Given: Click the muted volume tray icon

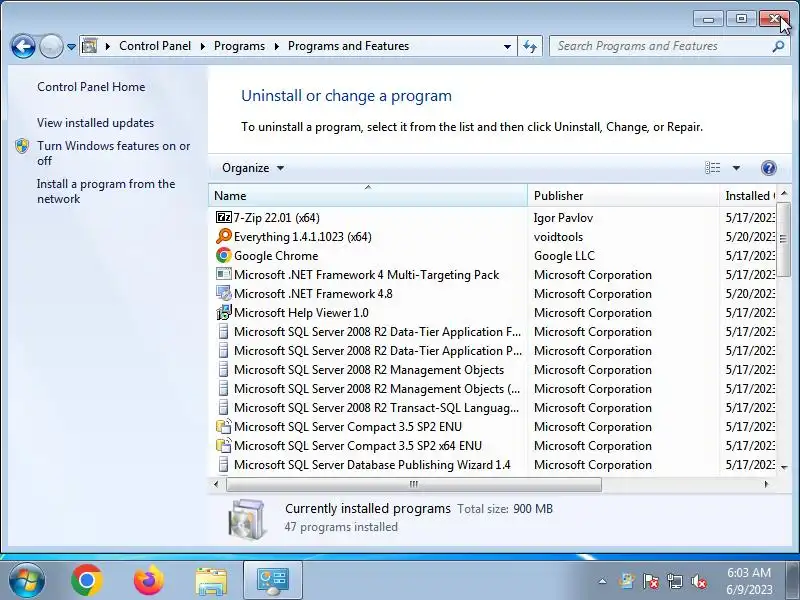Looking at the screenshot, I should point(699,581).
